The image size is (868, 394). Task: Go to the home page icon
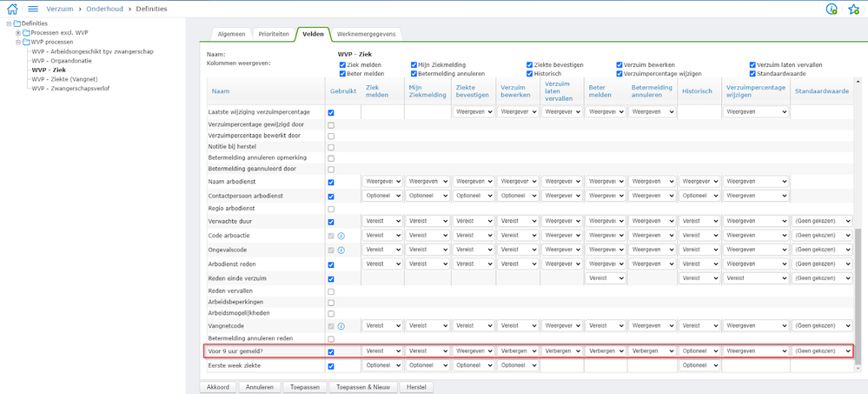[x=12, y=9]
